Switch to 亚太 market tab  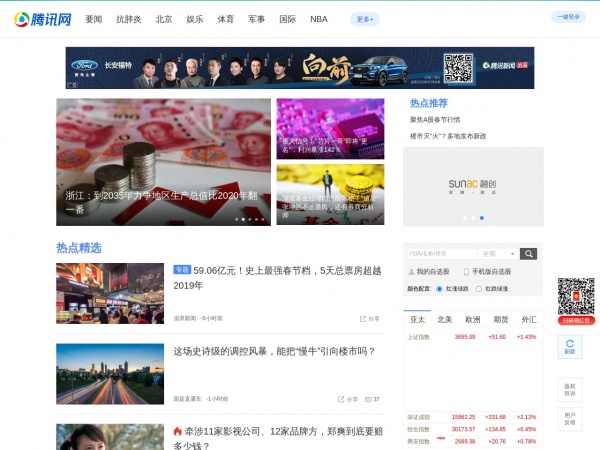[x=417, y=320]
